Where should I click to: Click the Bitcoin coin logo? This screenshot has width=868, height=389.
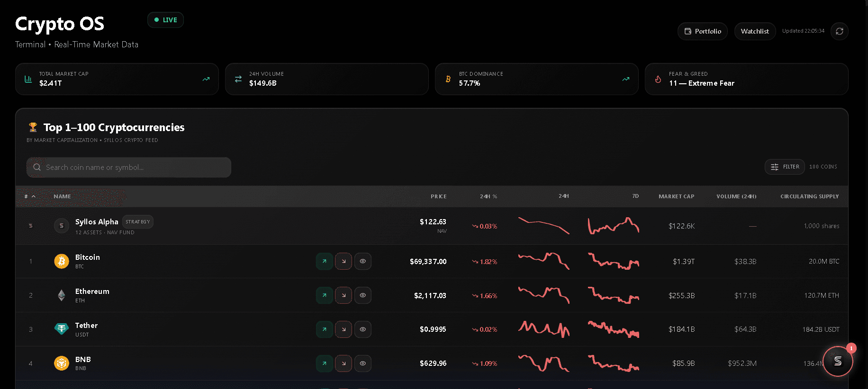62,261
